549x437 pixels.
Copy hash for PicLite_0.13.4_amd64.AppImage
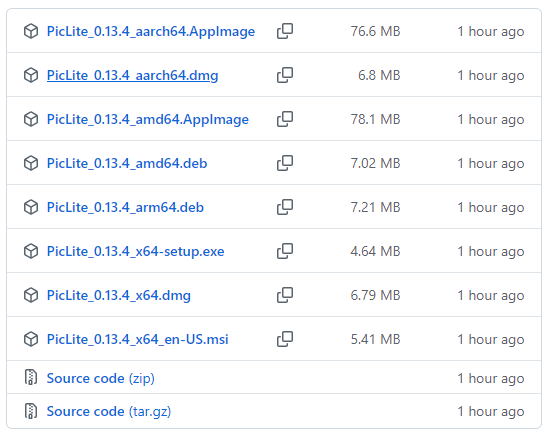pos(285,119)
